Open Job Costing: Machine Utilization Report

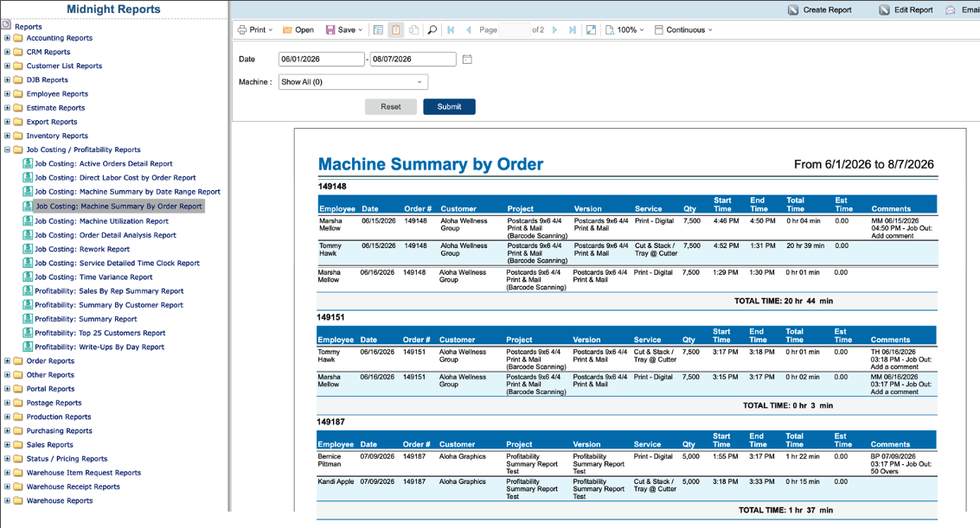[101, 221]
